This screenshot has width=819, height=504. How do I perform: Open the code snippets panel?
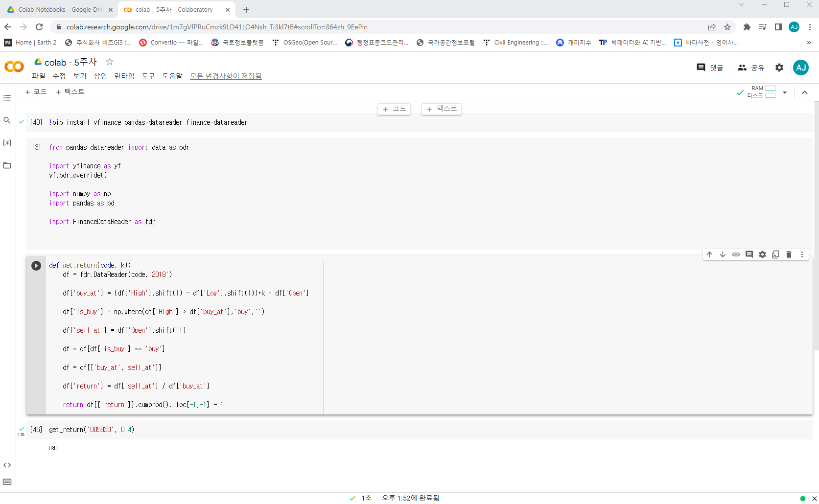coord(7,465)
